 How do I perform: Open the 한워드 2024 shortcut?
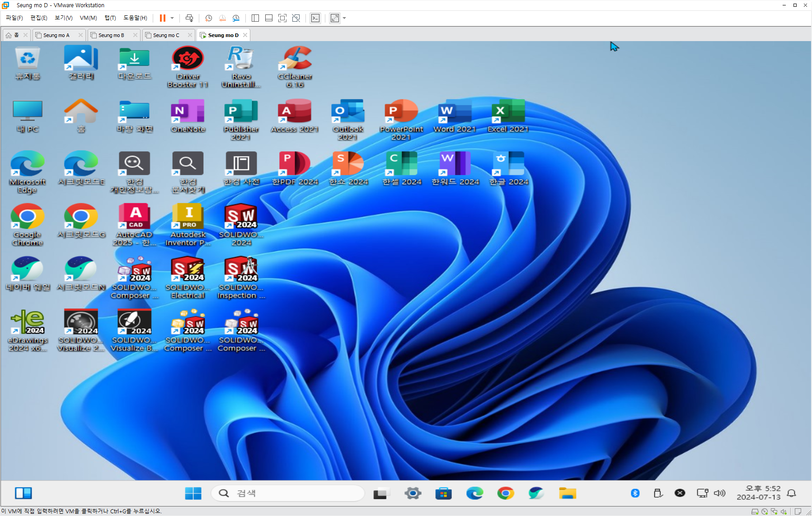coord(455,169)
